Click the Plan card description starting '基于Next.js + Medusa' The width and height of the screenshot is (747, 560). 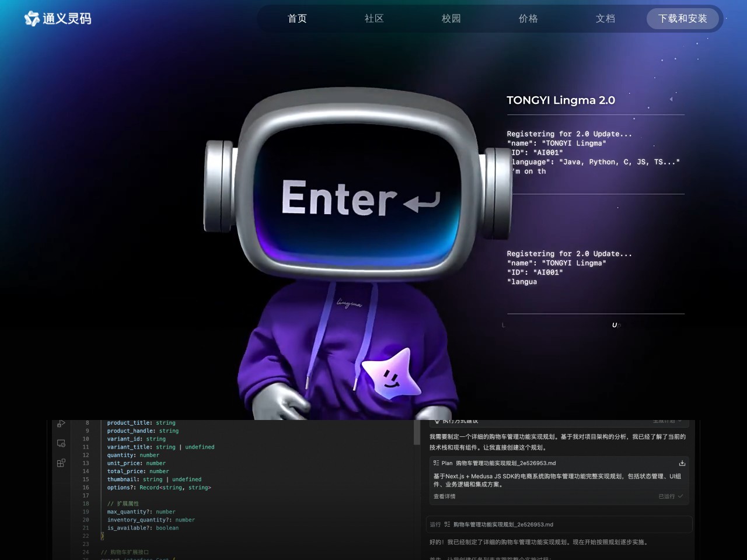(x=557, y=480)
